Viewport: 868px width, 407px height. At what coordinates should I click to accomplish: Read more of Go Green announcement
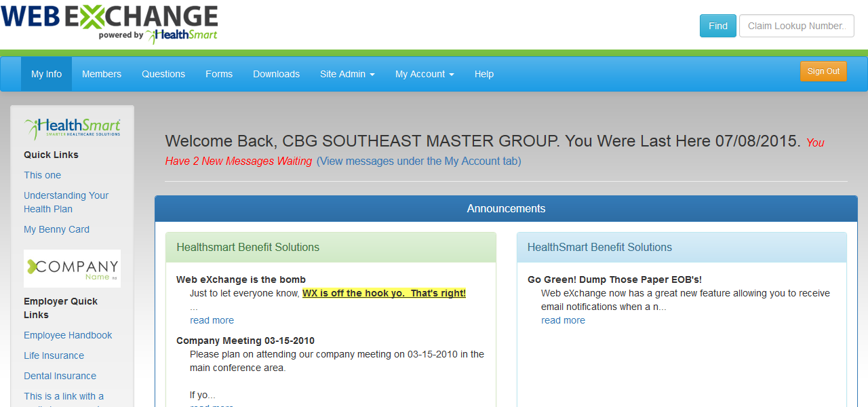[x=563, y=320]
